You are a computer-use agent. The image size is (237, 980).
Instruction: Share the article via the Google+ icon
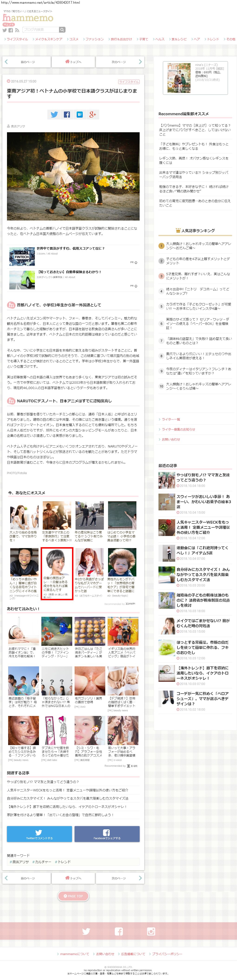(x=92, y=115)
